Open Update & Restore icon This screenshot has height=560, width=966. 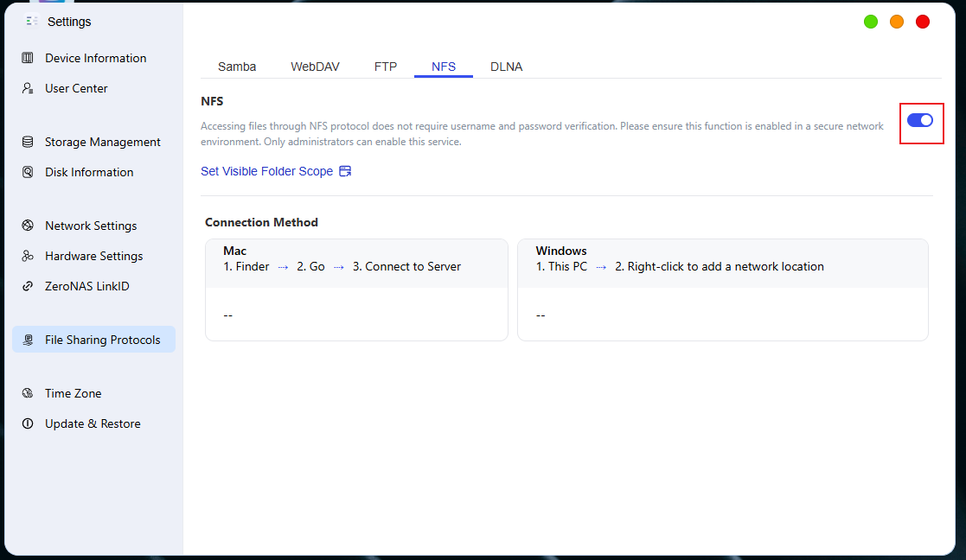(28, 423)
